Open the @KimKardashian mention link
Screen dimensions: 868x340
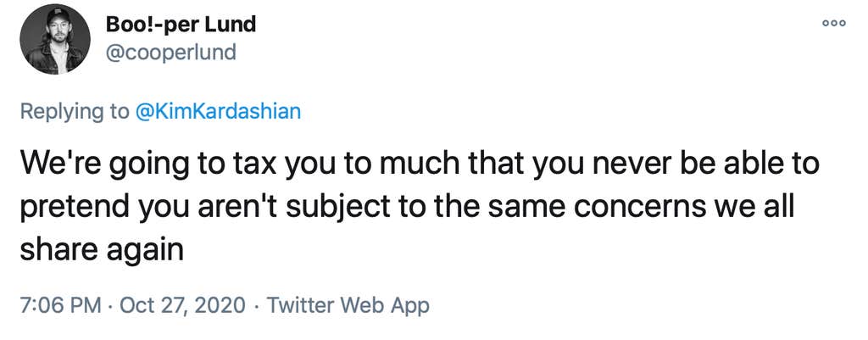point(219,112)
